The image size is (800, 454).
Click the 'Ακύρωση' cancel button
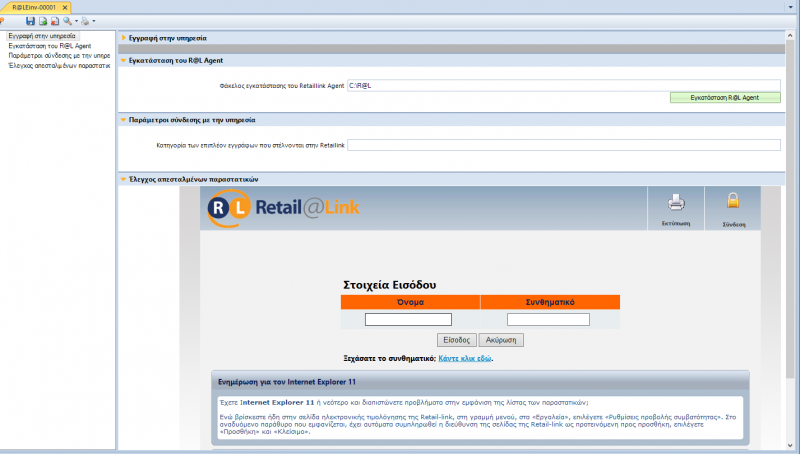point(501,340)
